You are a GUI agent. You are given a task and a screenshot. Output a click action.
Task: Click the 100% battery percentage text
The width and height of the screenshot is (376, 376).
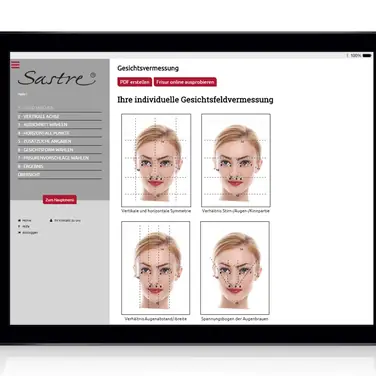click(x=356, y=56)
